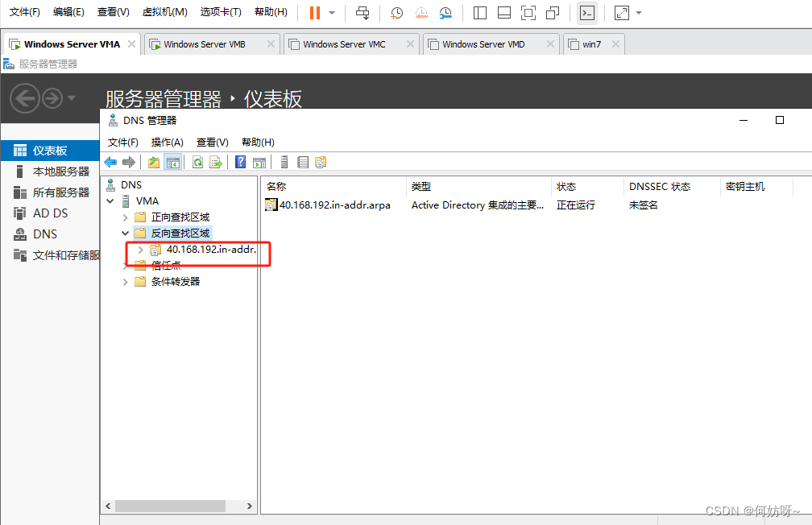Click the blue Back arrow in DNS toolbar
This screenshot has height=525, width=812.
[110, 163]
